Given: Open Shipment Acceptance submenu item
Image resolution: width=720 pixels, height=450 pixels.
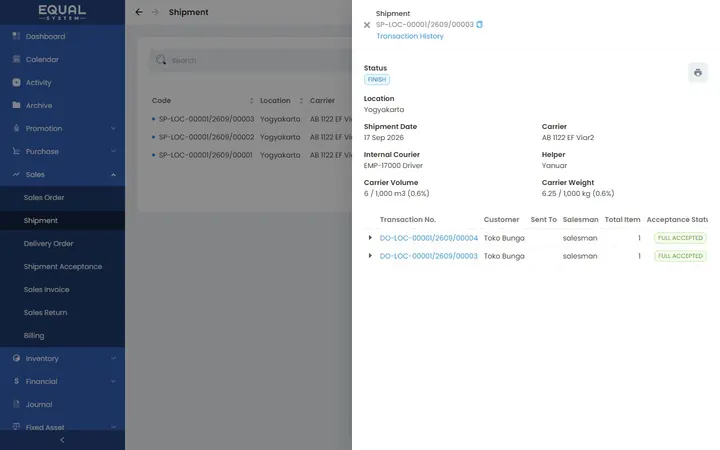Looking at the screenshot, I should click(x=62, y=266).
